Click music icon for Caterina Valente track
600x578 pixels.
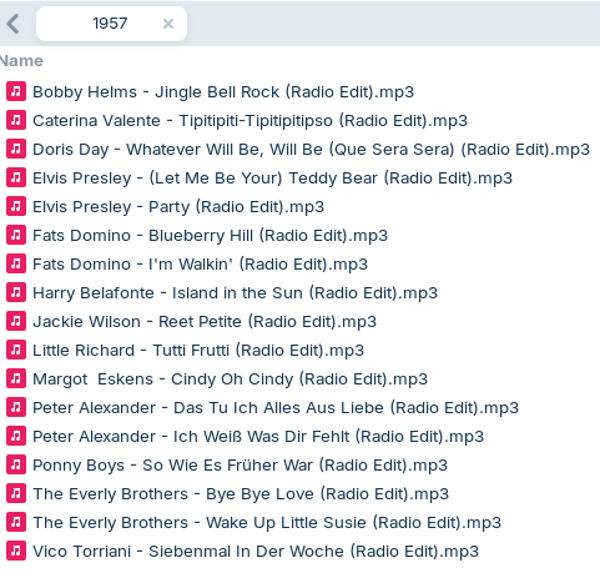click(x=16, y=120)
